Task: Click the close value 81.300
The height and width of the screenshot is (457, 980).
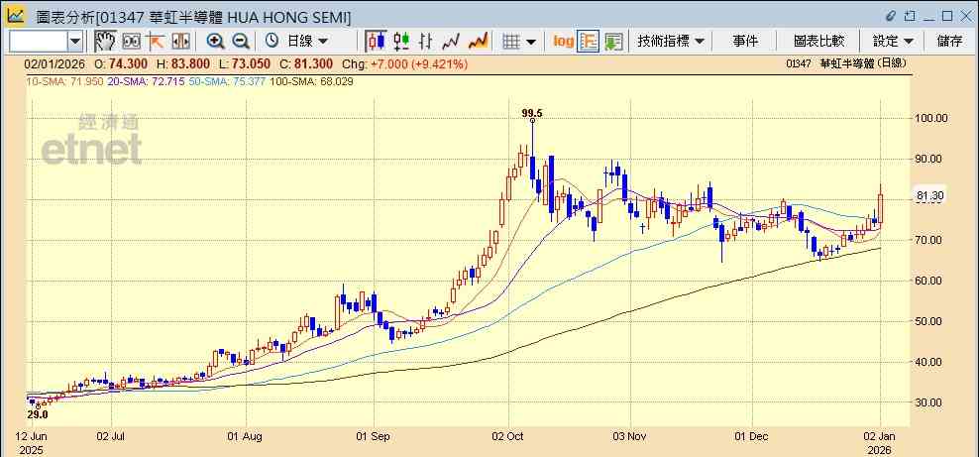Action: coord(316,63)
